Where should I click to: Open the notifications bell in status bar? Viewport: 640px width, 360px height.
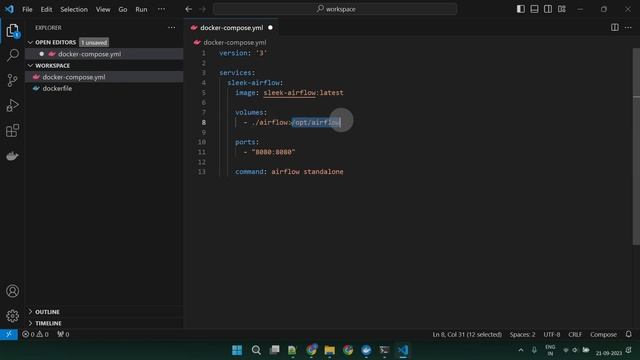tap(629, 334)
